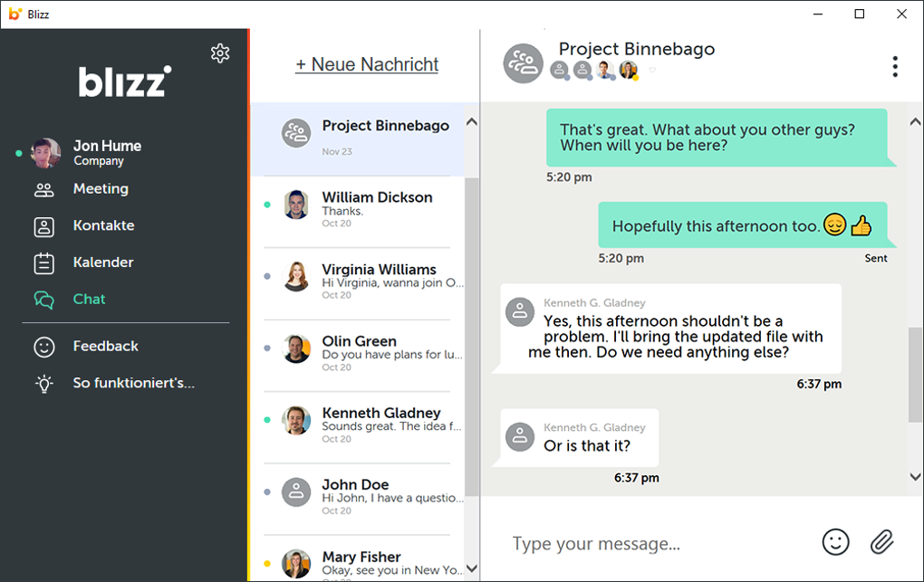This screenshot has height=582, width=924.
Task: Open the Kalender view
Action: pos(103,262)
